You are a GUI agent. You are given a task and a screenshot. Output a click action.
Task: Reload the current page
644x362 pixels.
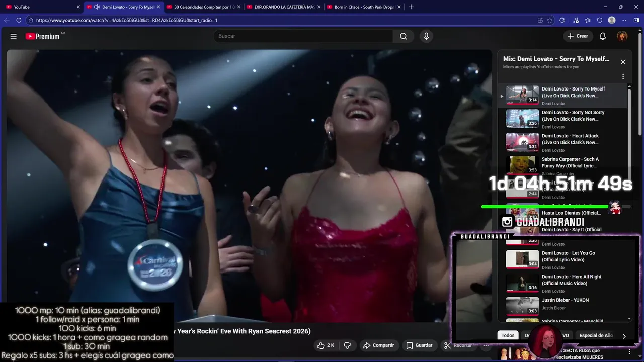click(x=19, y=20)
